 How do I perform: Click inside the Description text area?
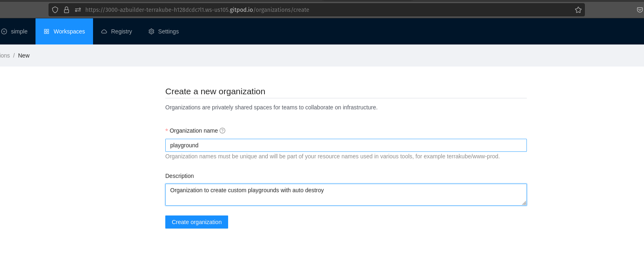point(346,195)
